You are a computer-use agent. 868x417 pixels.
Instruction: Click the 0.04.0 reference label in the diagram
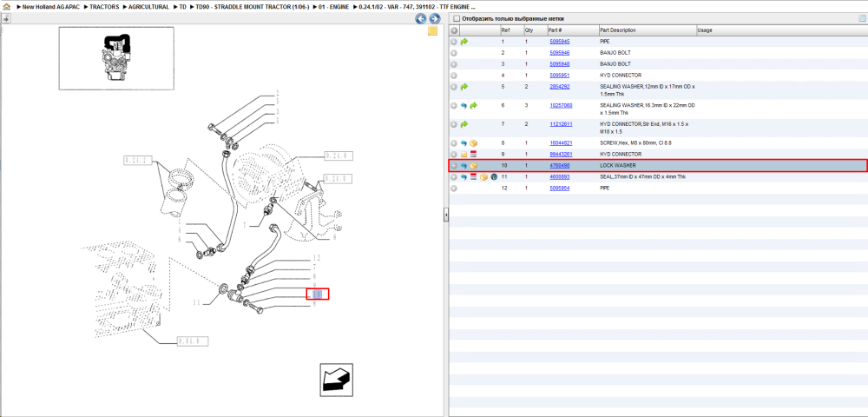click(x=193, y=341)
